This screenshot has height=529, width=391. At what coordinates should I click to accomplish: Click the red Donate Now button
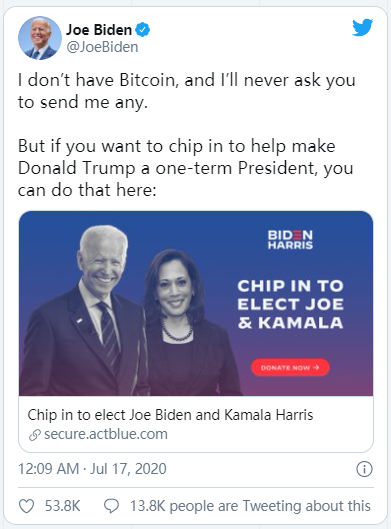290,367
